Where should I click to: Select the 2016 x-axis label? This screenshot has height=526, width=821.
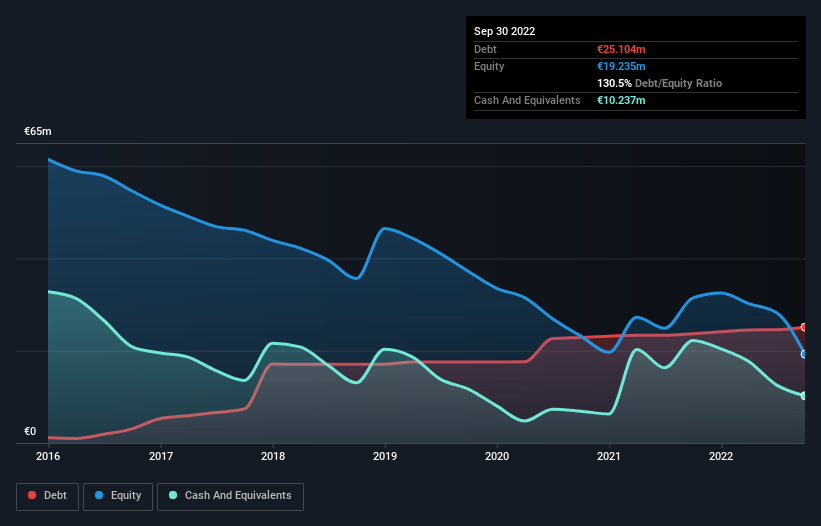click(48, 456)
